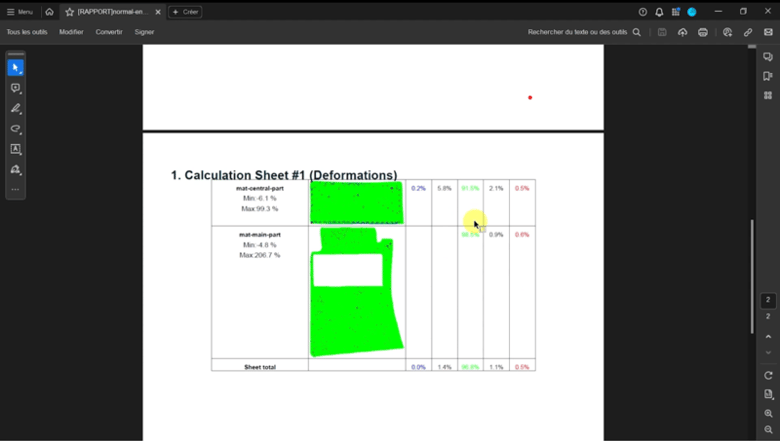Open the Modifier menu

point(71,32)
